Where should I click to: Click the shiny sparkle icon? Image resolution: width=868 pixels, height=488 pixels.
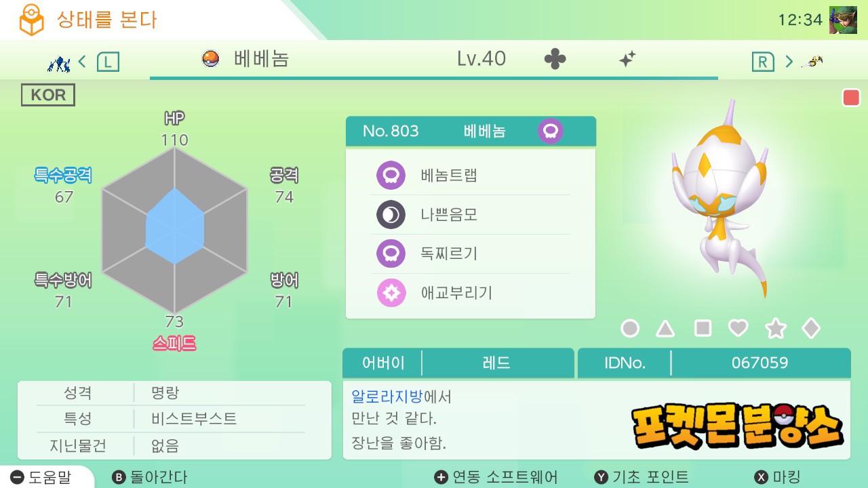pos(627,60)
